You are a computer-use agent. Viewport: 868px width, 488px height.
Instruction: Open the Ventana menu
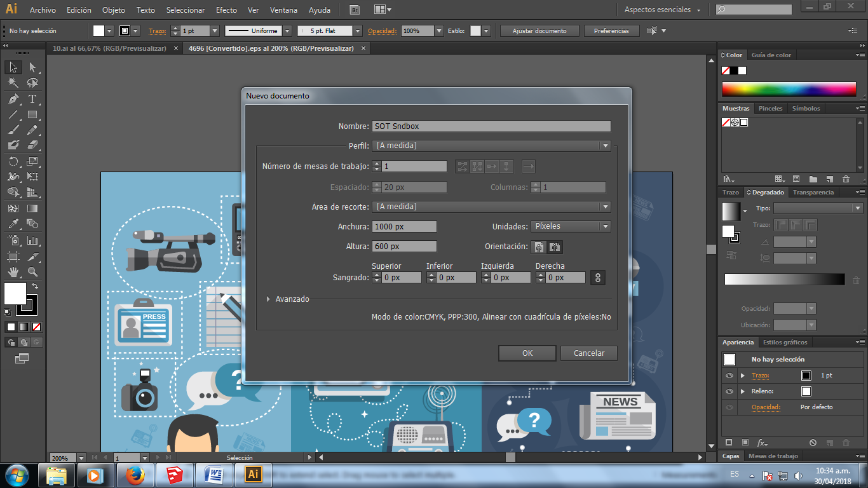[283, 10]
